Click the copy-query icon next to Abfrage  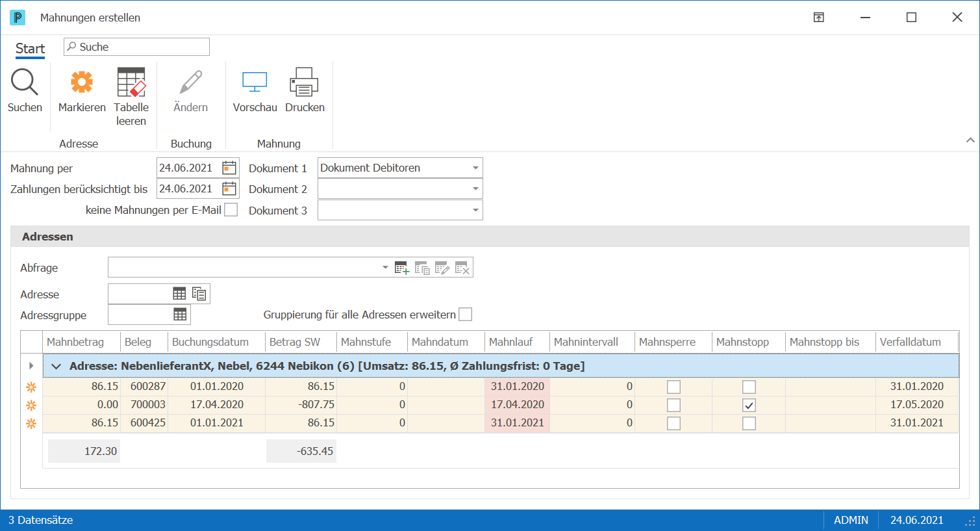pos(422,268)
